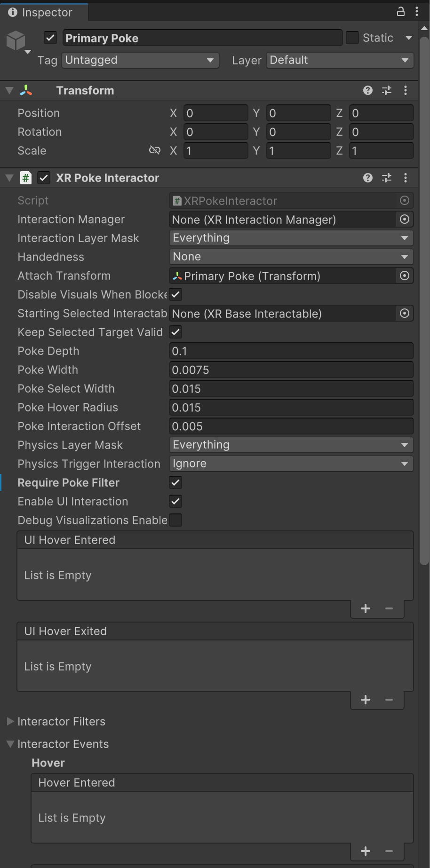This screenshot has height=868, width=430.
Task: Open object picker for Attach Transform
Action: coord(405,276)
